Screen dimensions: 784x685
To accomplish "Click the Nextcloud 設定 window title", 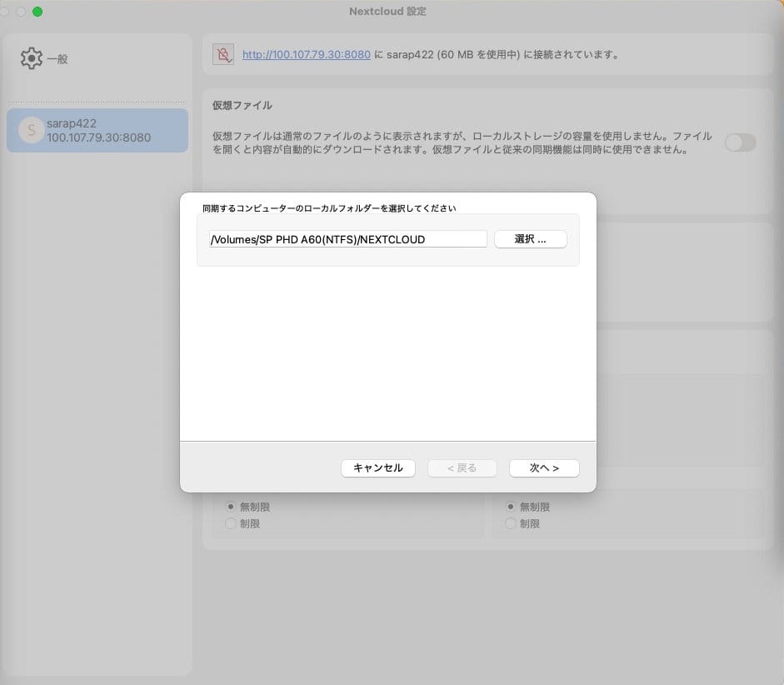I will pyautogui.click(x=387, y=11).
